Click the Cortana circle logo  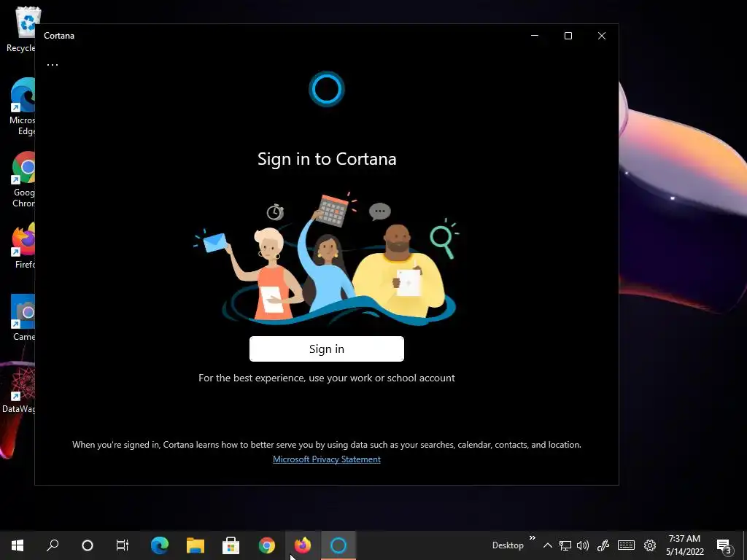click(x=326, y=88)
